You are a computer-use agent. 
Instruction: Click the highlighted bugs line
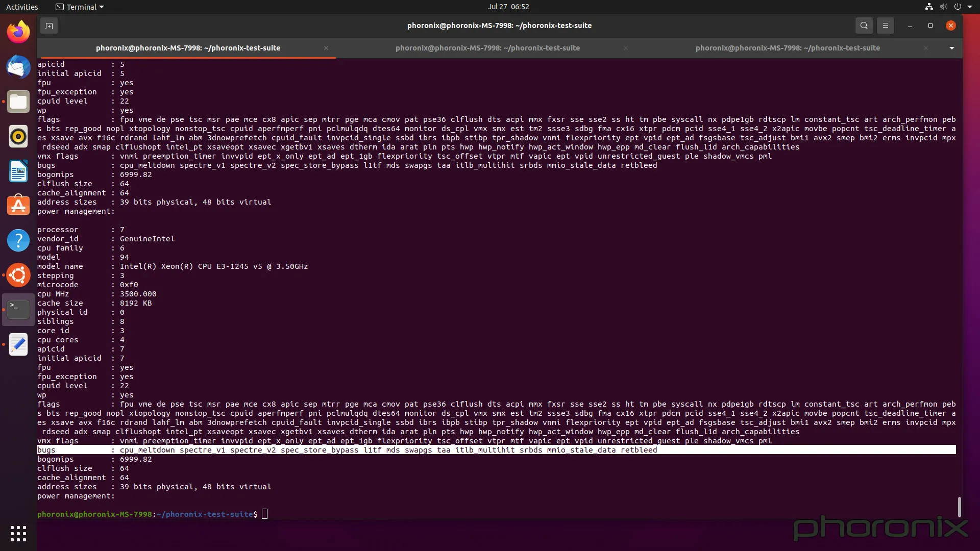[496, 450]
